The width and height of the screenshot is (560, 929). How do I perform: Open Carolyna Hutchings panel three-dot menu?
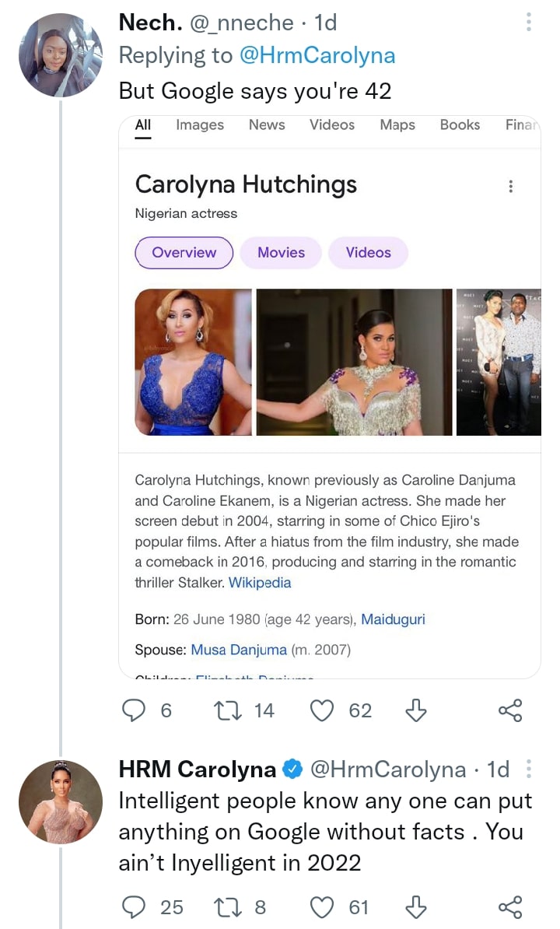point(510,187)
